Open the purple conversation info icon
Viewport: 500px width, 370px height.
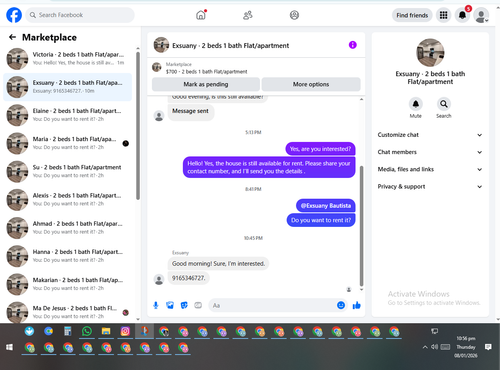coord(353,45)
